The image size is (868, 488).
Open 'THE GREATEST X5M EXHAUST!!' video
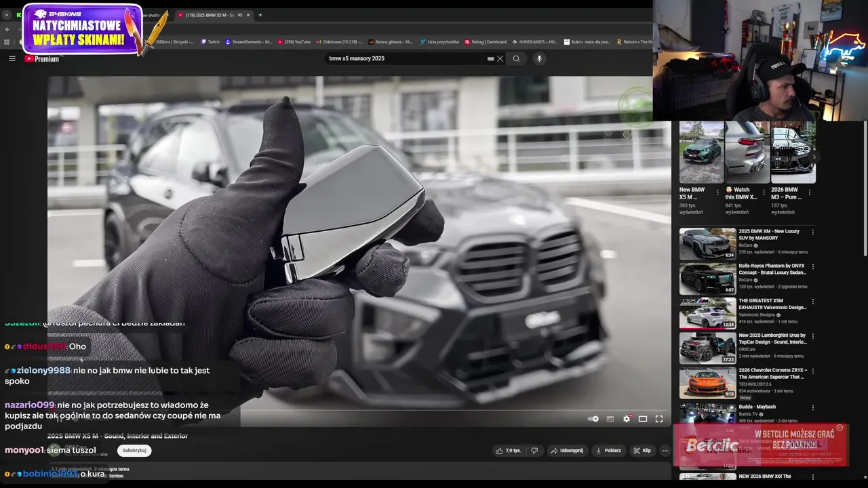[772, 304]
